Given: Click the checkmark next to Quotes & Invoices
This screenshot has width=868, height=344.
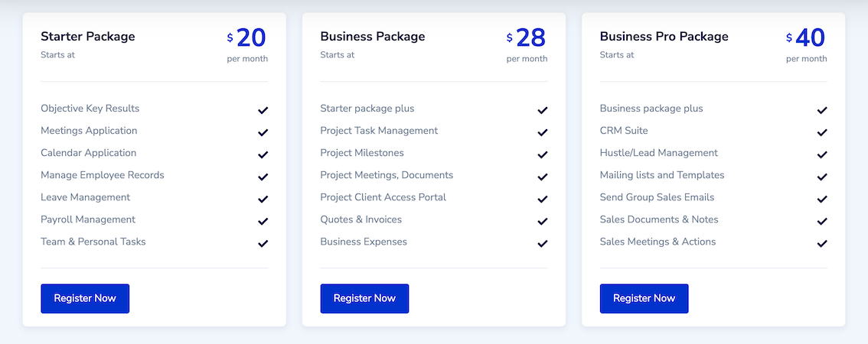Looking at the screenshot, I should coord(543,221).
